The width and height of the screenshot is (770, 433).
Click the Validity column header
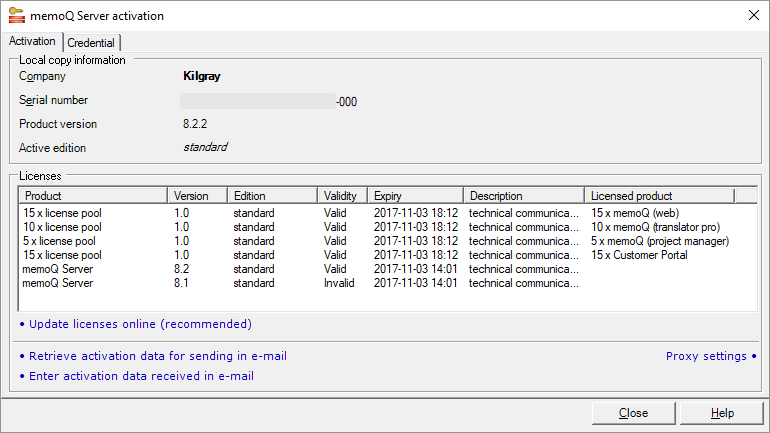[342, 196]
